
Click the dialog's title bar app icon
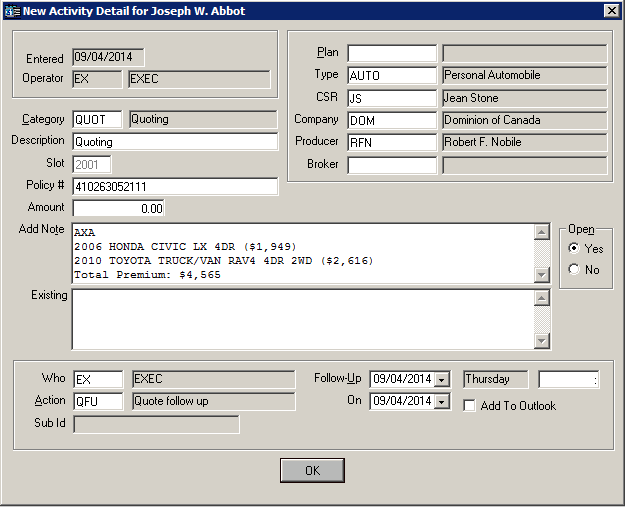(13, 11)
